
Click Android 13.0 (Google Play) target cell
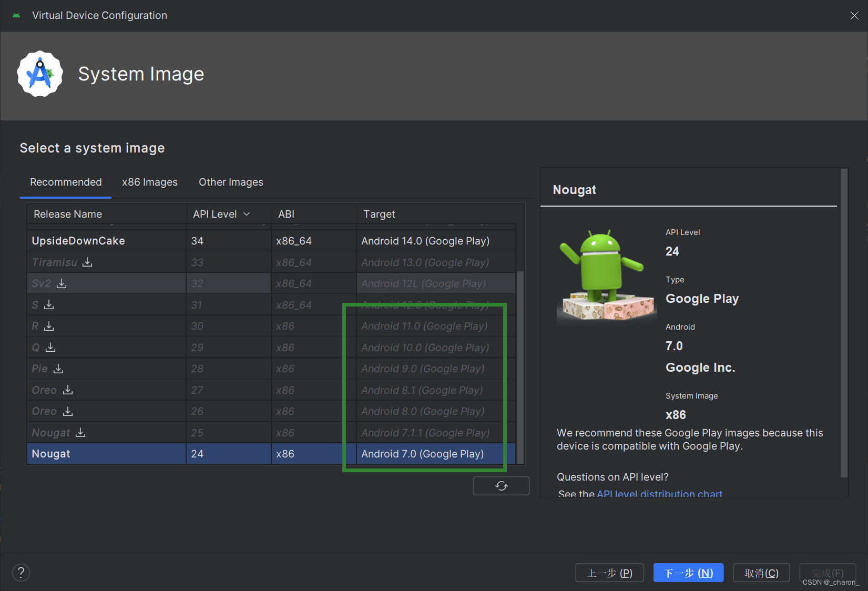(436, 262)
